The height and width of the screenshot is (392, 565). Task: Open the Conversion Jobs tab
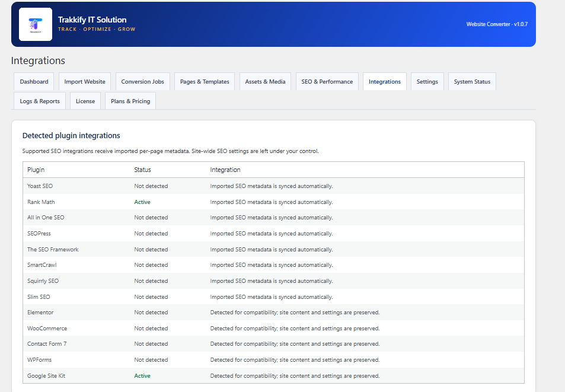142,81
